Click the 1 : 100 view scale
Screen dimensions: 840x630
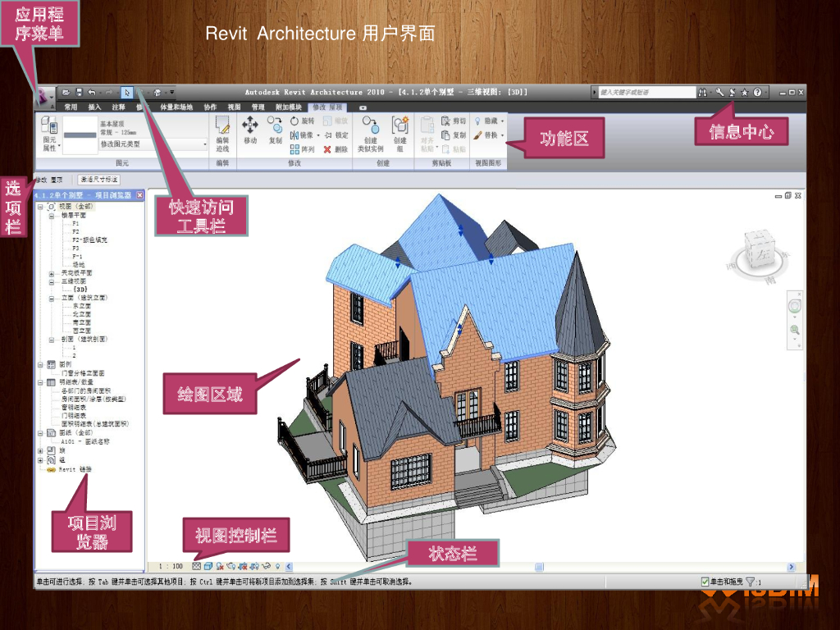[171, 566]
